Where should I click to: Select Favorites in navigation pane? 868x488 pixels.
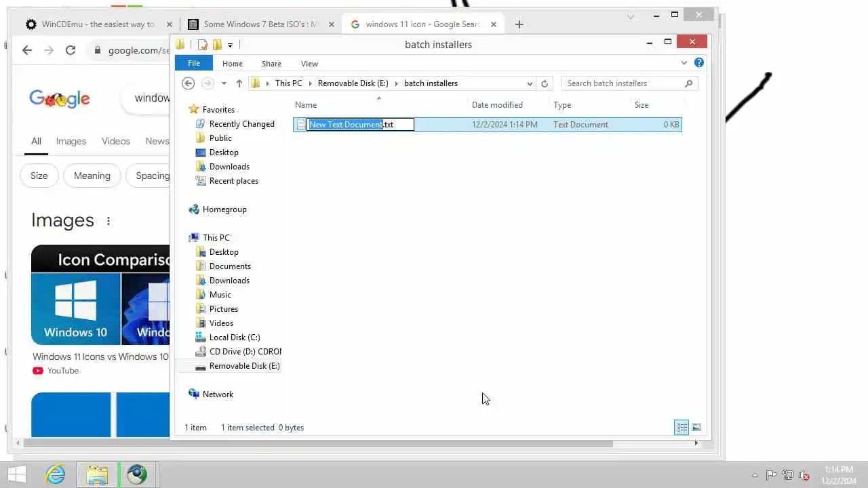click(x=218, y=110)
